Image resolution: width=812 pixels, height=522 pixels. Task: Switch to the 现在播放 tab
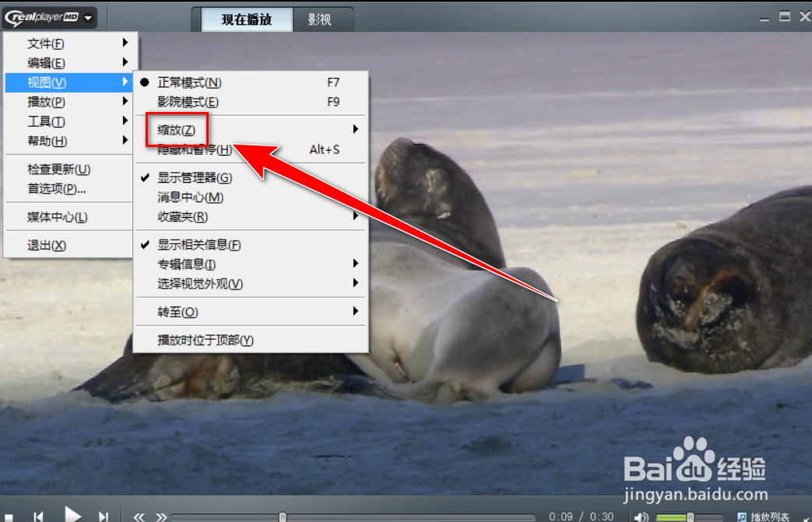point(247,19)
